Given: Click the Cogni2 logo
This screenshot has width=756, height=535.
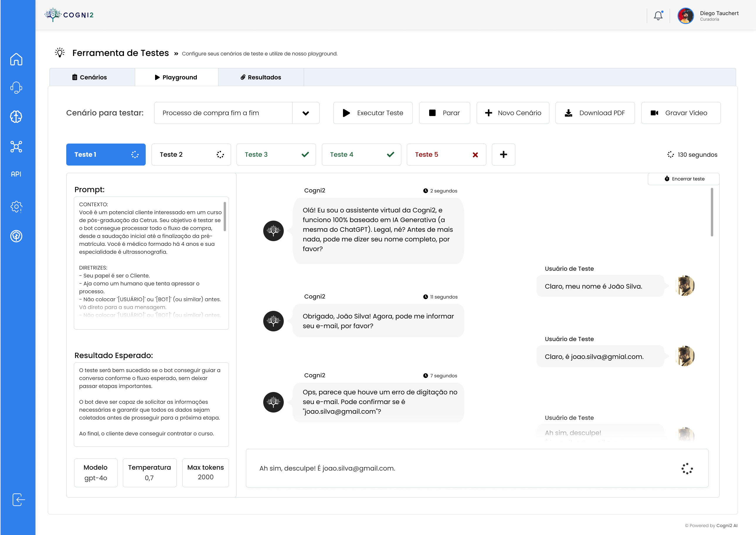Looking at the screenshot, I should [69, 15].
